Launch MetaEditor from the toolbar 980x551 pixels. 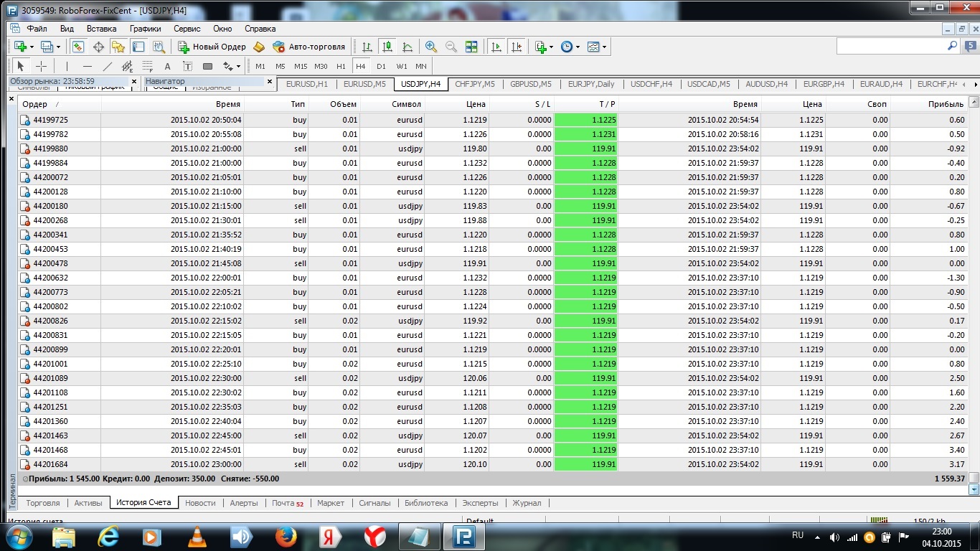260,47
